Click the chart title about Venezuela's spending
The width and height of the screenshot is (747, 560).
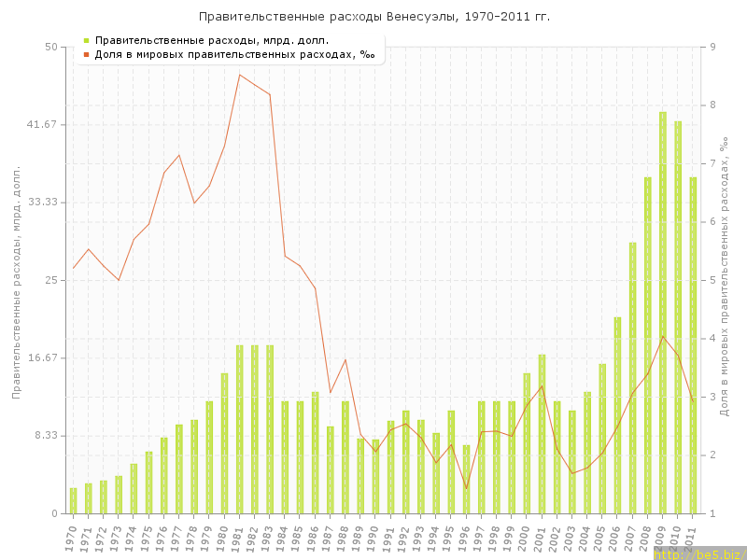[x=373, y=16]
